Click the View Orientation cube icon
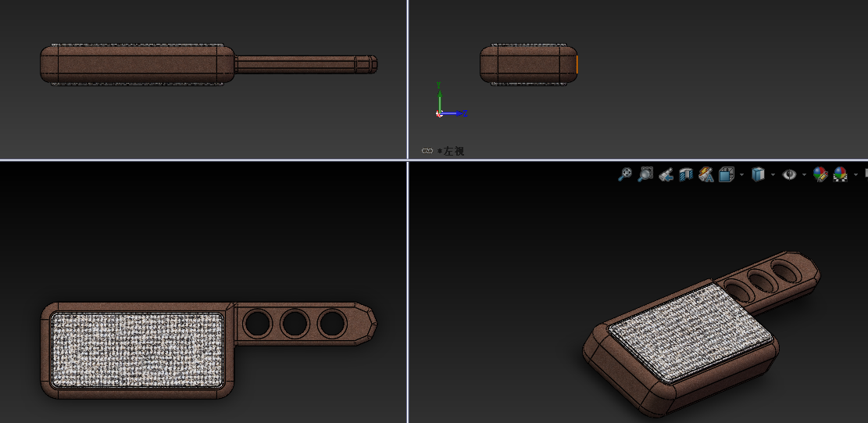Screen dimensions: 868x423 (x=727, y=175)
